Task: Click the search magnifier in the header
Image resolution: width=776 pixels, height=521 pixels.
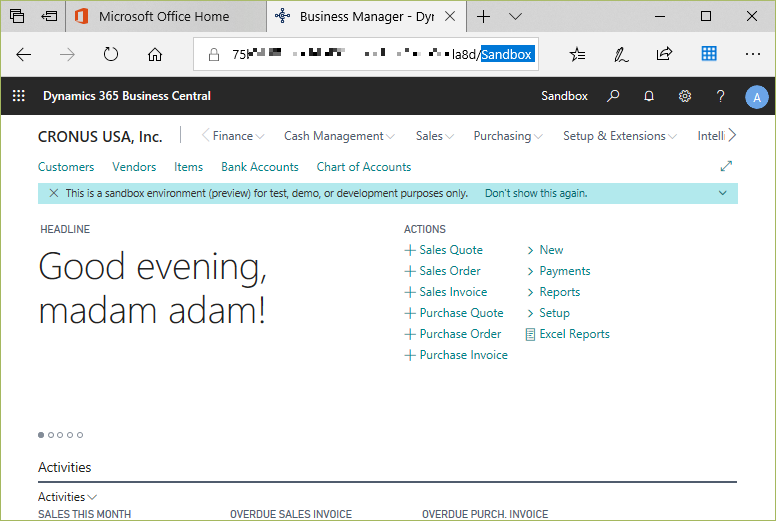Action: [613, 95]
